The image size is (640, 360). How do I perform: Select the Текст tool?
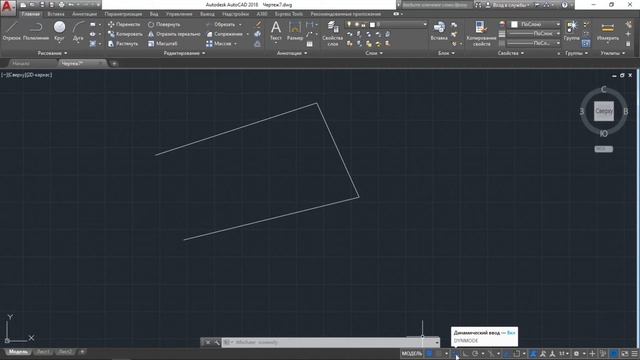tap(276, 31)
